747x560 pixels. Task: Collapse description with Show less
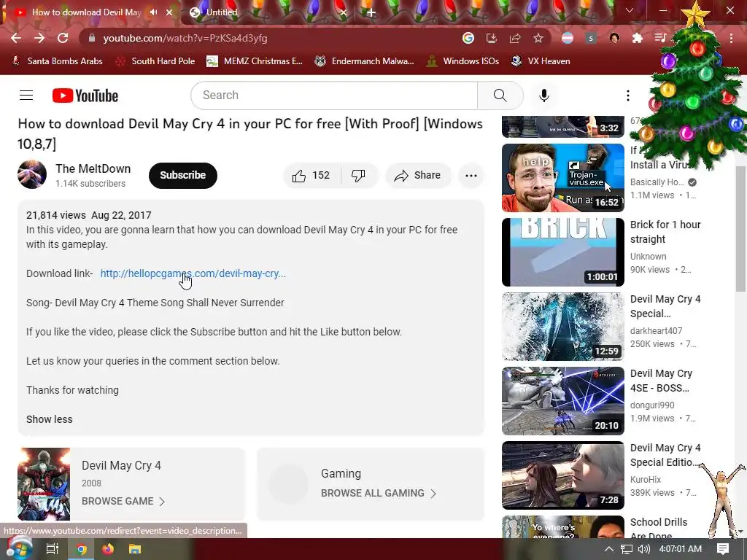coord(50,419)
